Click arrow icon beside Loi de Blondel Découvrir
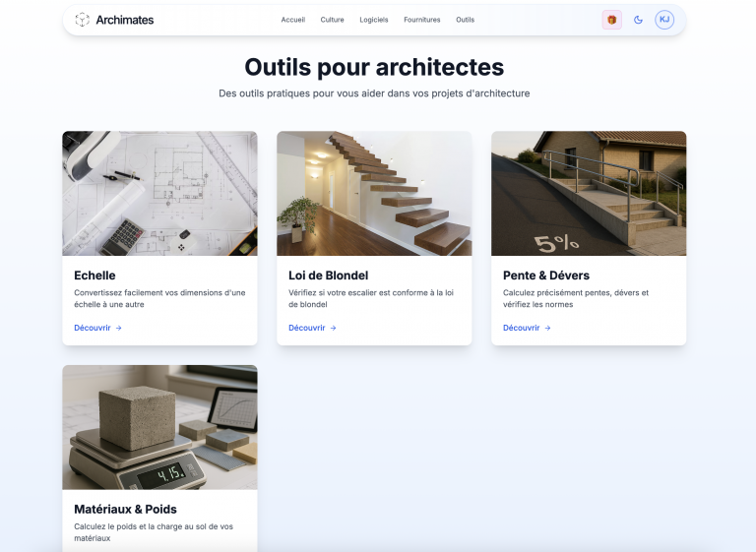Viewport: 756px width, 552px height. coord(333,328)
